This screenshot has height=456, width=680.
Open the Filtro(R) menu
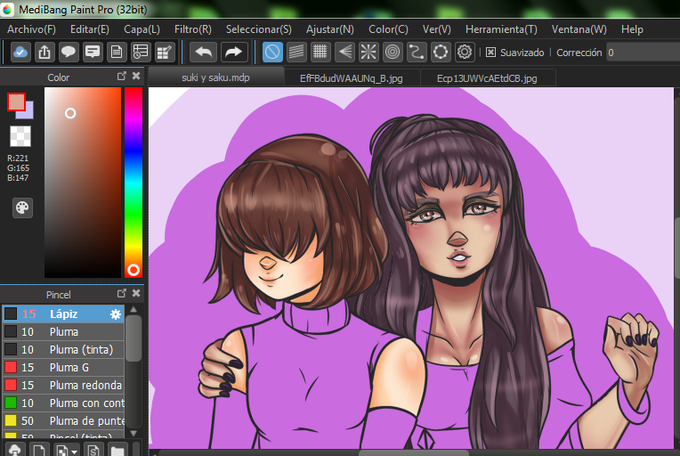pos(193,29)
